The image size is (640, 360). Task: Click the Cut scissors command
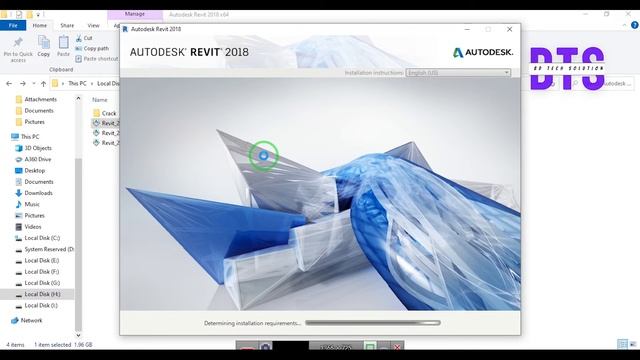[x=84, y=38]
